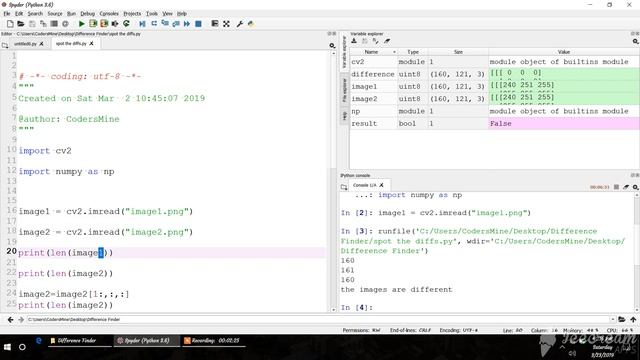The height and width of the screenshot is (360, 640).
Task: Browse working directory folder icon
Action: click(622, 319)
